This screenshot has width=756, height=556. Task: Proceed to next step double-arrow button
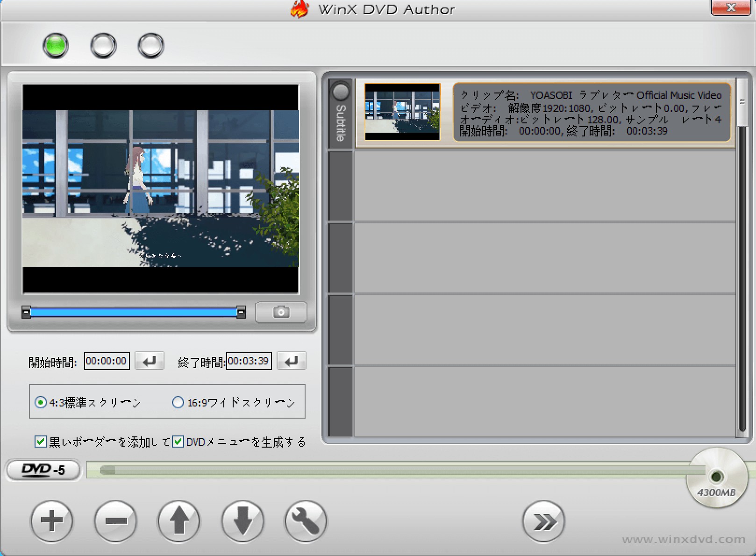[544, 521]
